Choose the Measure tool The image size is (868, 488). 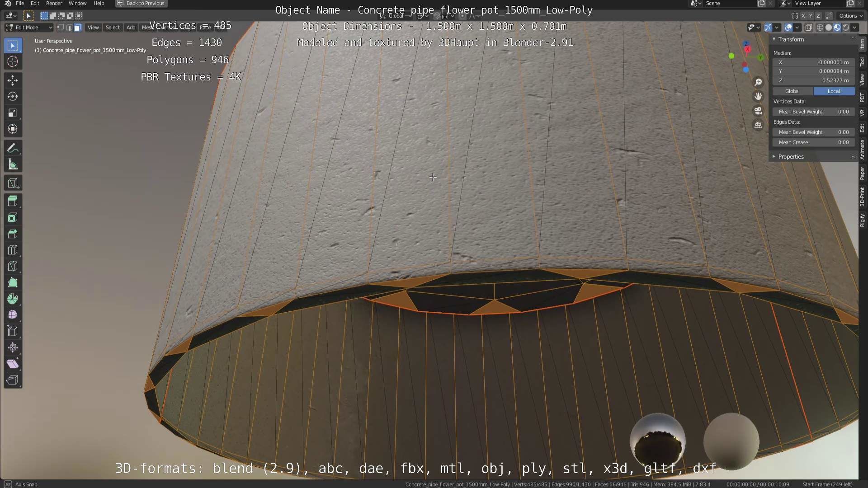click(x=13, y=165)
